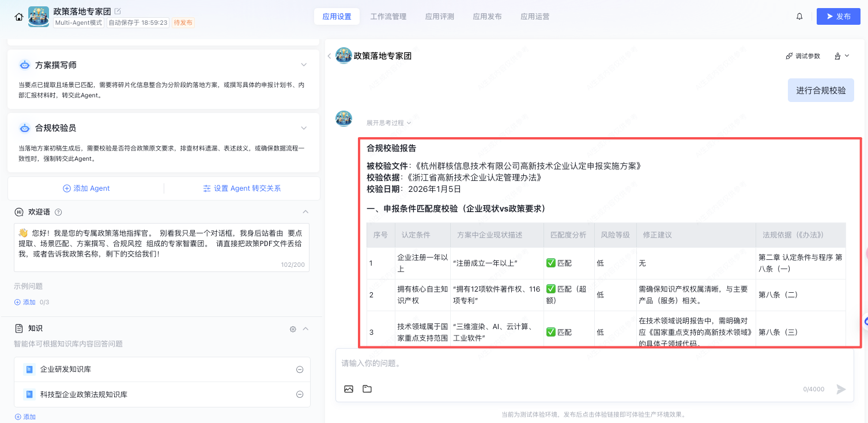Switch to the 应用评测 tab
This screenshot has height=423, width=868.
tap(440, 17)
